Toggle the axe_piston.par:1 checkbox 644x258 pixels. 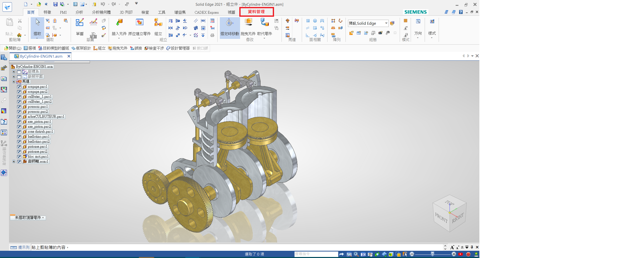(x=19, y=122)
